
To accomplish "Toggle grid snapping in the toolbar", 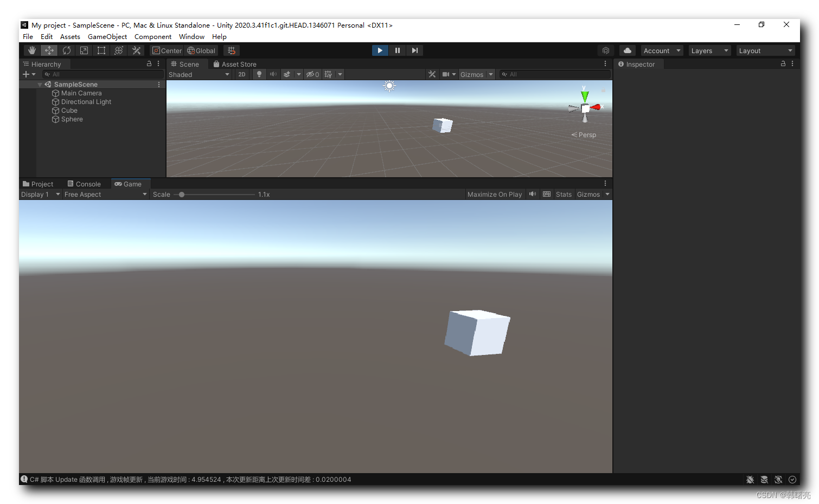I will point(232,50).
